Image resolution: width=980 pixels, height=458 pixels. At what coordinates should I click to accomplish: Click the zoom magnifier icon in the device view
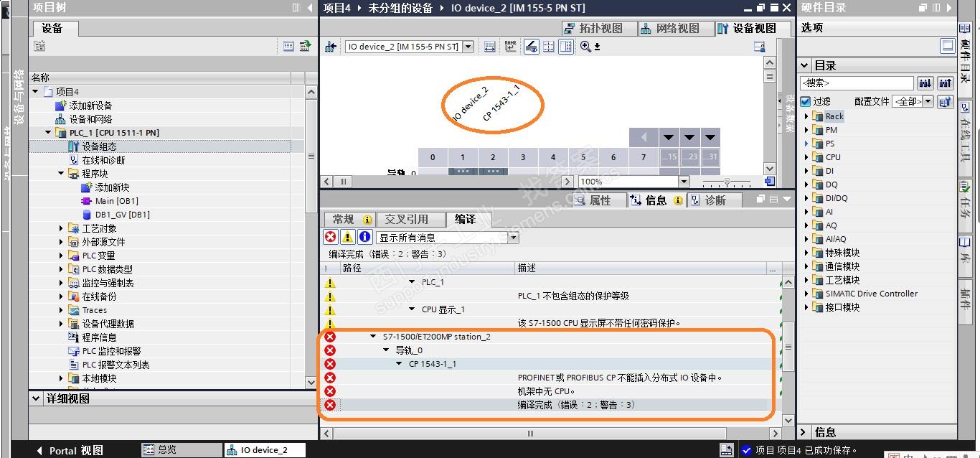click(x=586, y=47)
